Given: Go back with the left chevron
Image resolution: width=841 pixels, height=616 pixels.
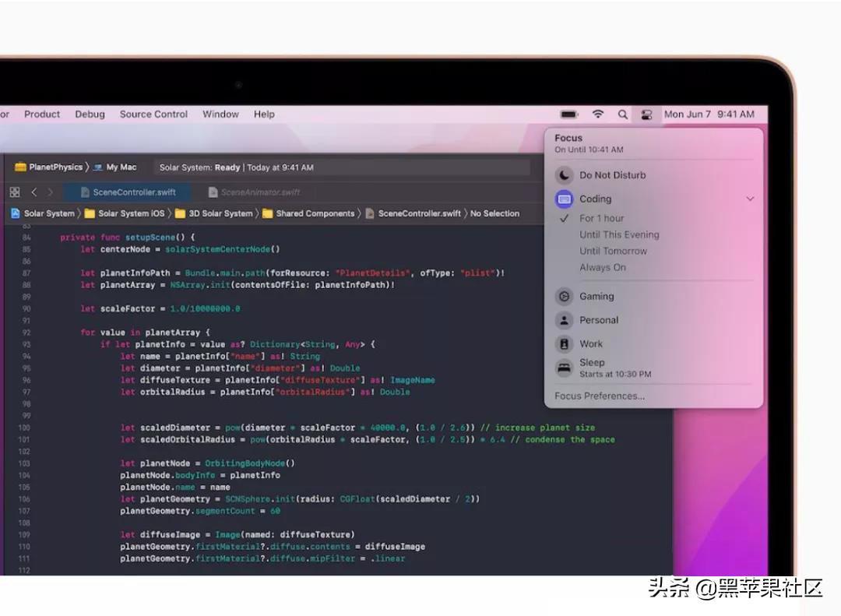Looking at the screenshot, I should pyautogui.click(x=33, y=192).
